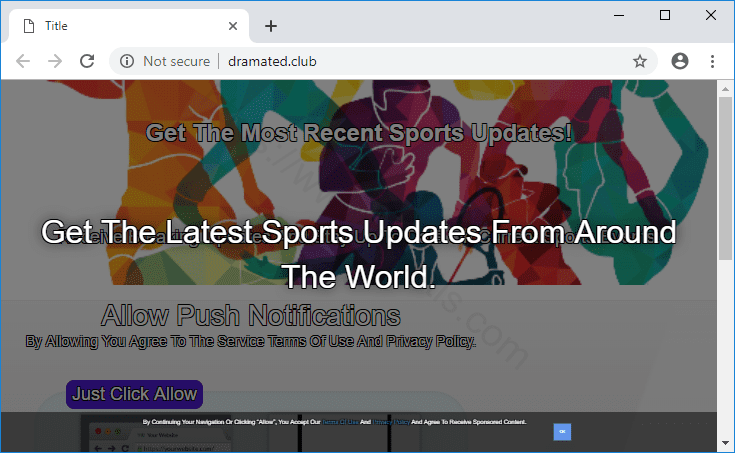The image size is (735, 453).
Task: Click the forward navigation arrow
Action: coord(55,61)
